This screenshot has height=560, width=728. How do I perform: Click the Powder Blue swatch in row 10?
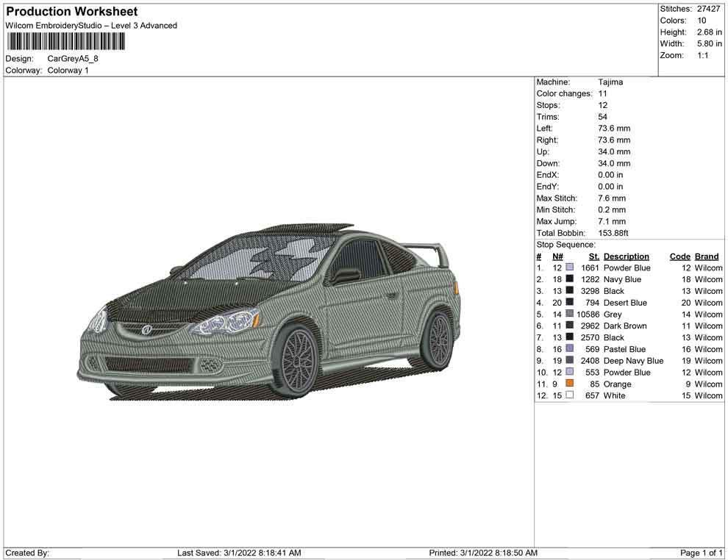point(570,372)
